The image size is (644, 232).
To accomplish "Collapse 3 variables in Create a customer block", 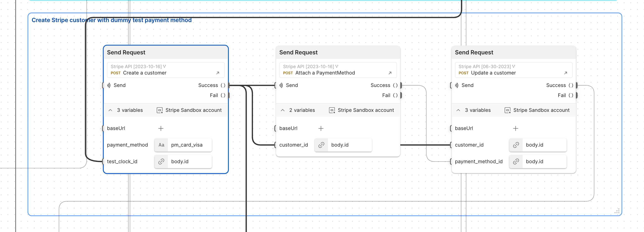I will coord(110,110).
